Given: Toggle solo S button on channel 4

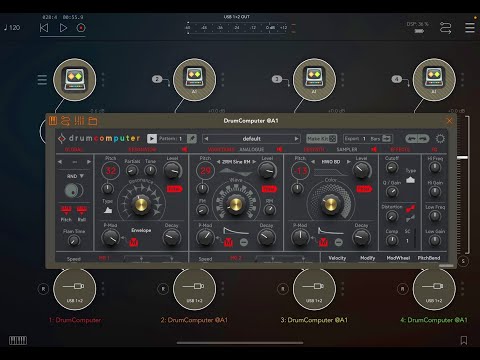Looking at the screenshot, I should pos(463,261).
